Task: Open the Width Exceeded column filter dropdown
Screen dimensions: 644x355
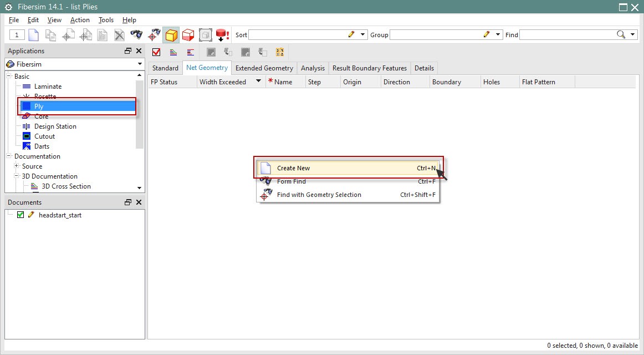Action: tap(258, 82)
